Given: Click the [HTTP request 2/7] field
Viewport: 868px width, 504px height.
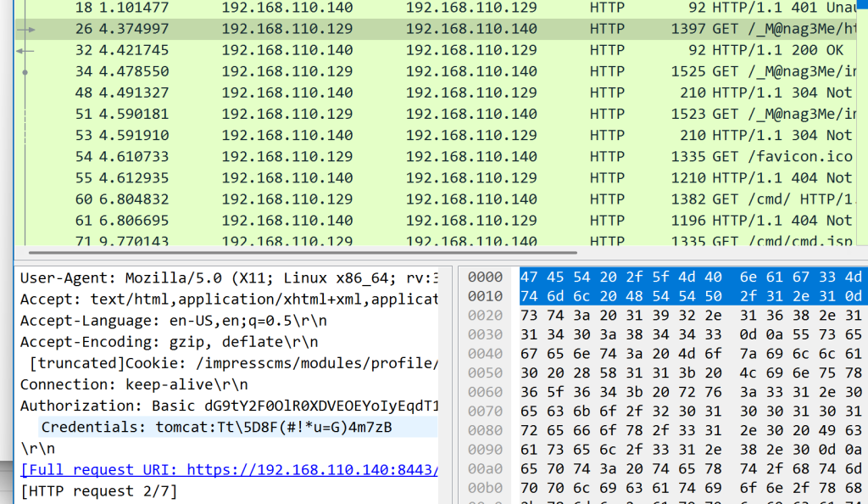Looking at the screenshot, I should [x=98, y=490].
